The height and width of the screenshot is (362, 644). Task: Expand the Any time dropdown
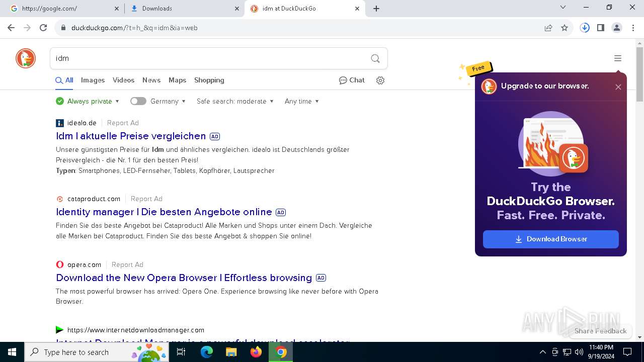[x=302, y=101]
